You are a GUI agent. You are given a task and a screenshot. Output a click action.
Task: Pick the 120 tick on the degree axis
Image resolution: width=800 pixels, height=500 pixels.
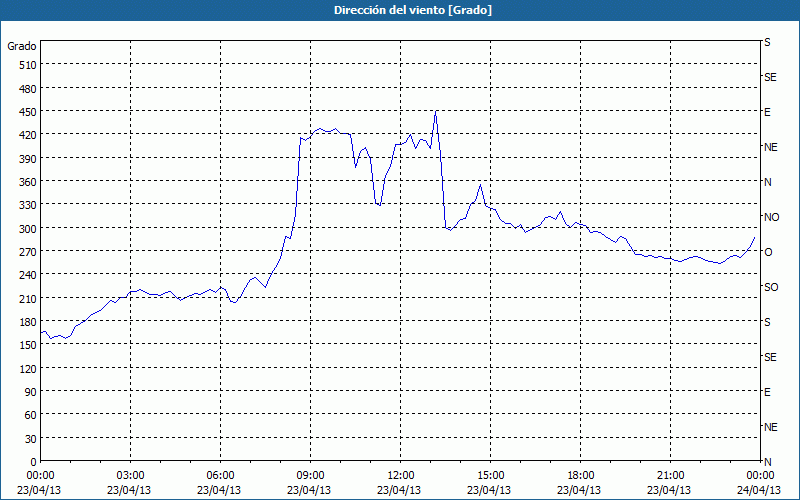pyautogui.click(x=29, y=368)
